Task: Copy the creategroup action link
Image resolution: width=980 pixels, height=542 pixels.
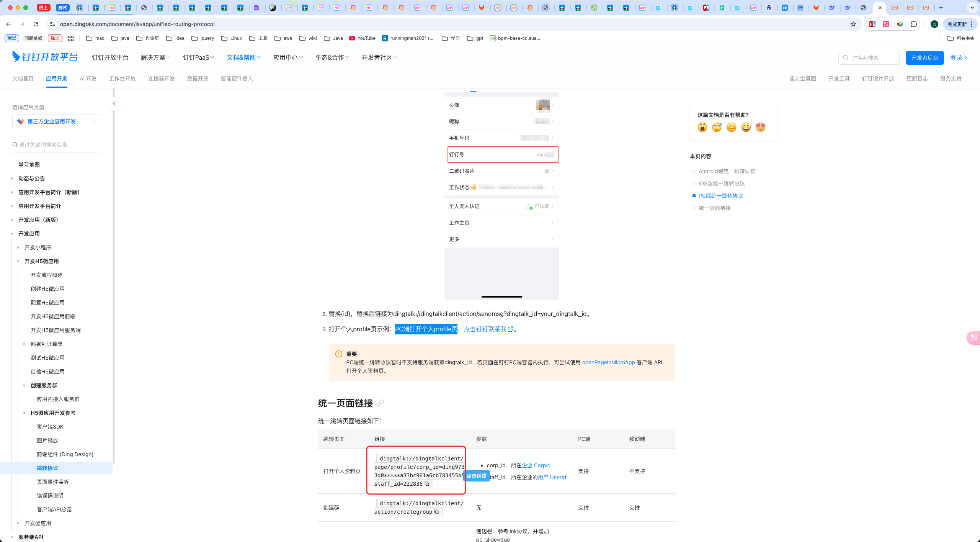Action: click(x=436, y=512)
